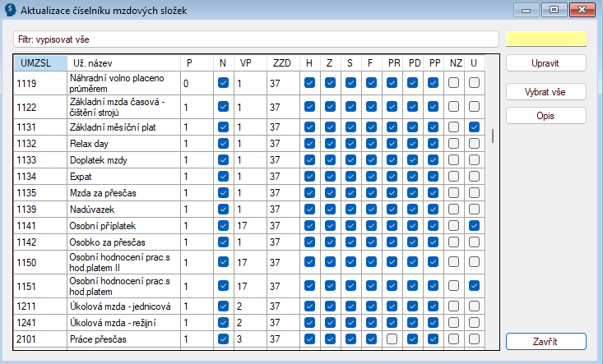Click the VP column header
603x364 pixels.
(250, 63)
